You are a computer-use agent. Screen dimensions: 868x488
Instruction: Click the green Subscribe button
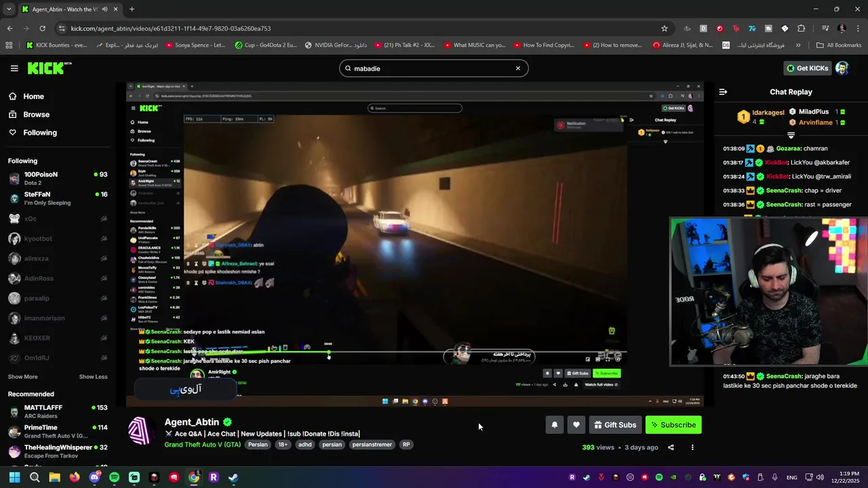pyautogui.click(x=673, y=425)
